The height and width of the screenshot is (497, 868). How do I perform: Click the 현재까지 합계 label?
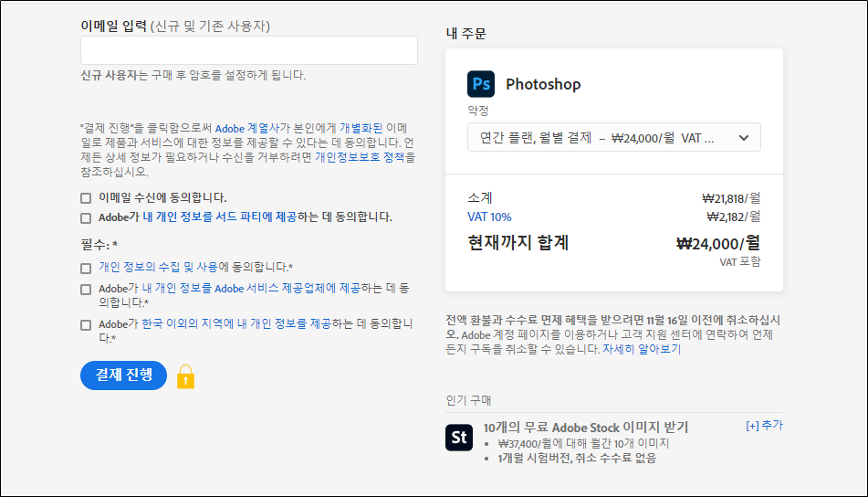coord(518,243)
